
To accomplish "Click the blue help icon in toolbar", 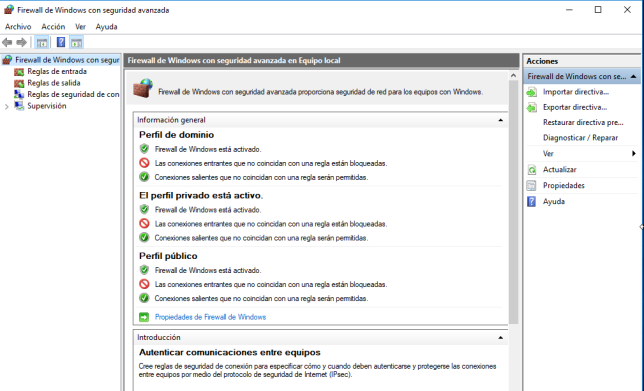I will (61, 42).
